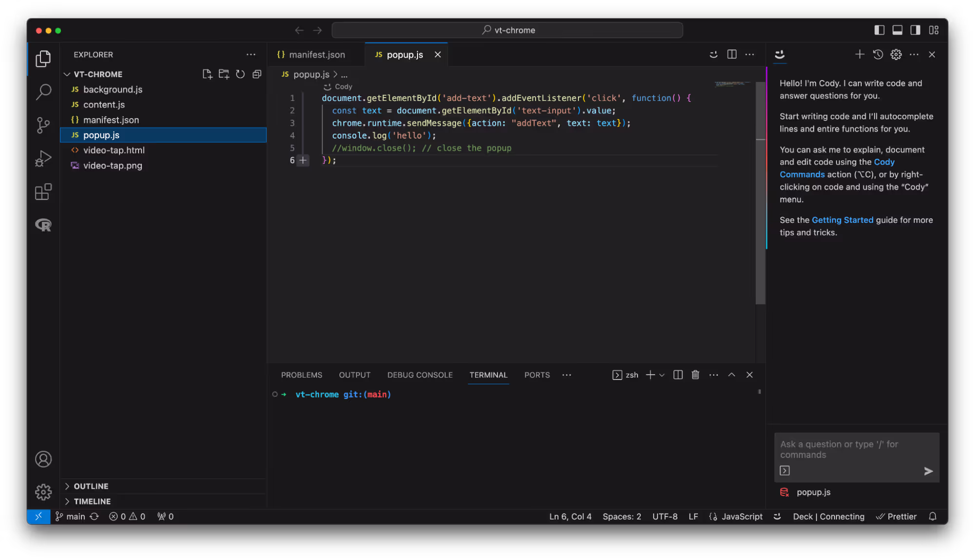Open the Run and Debug view
975x560 pixels.
tap(43, 159)
